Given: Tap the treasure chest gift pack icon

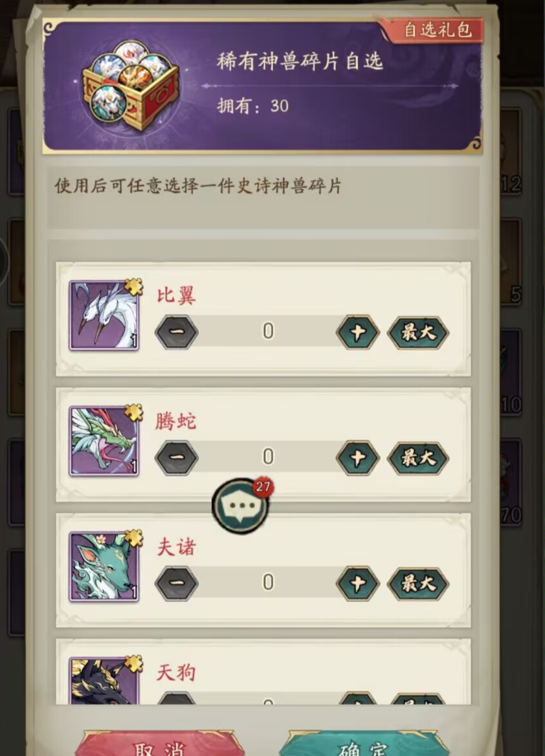Looking at the screenshot, I should coord(130,87).
